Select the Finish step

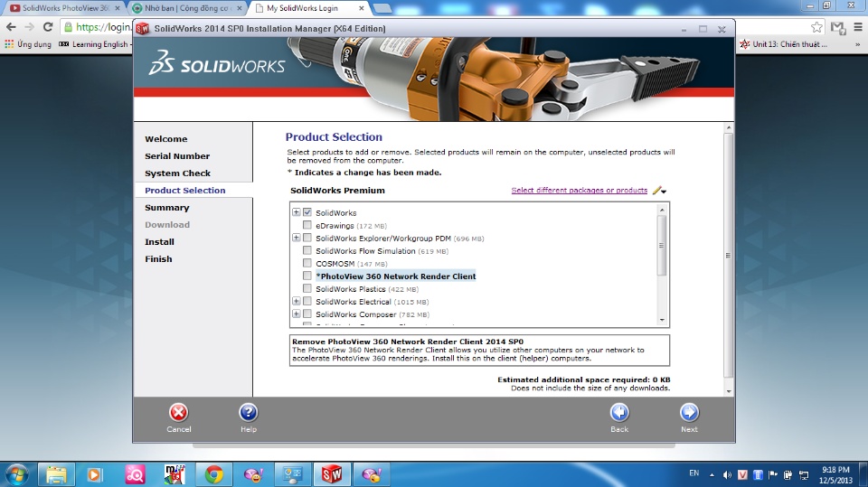coord(158,259)
